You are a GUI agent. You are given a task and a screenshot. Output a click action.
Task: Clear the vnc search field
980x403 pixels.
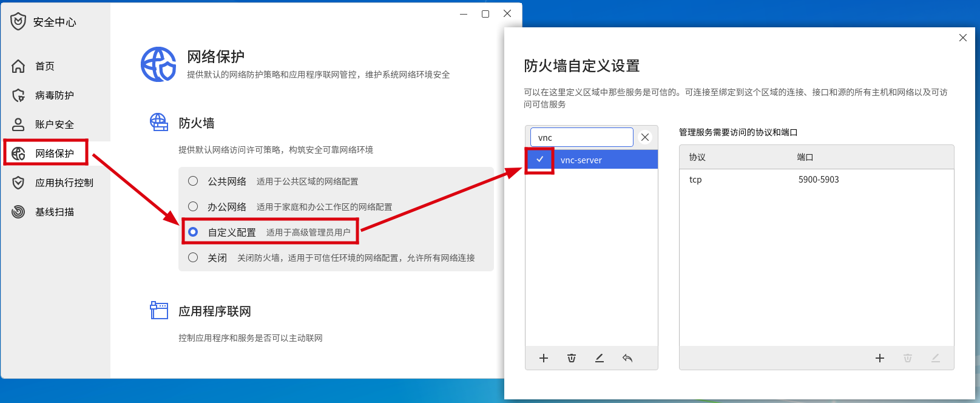[x=645, y=137]
